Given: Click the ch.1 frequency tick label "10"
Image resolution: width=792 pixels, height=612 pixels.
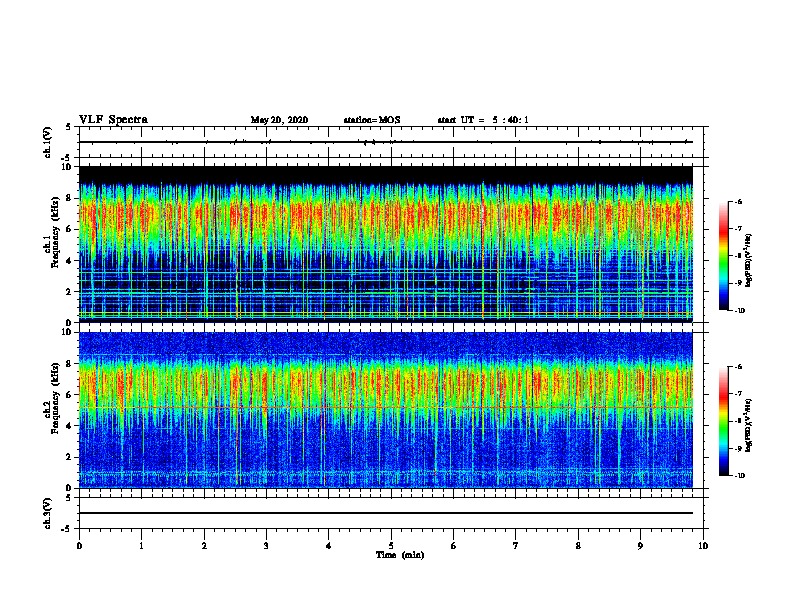Looking at the screenshot, I should point(67,167).
